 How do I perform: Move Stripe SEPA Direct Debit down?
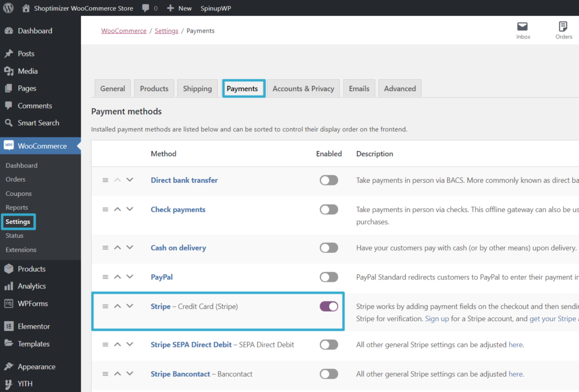point(130,344)
